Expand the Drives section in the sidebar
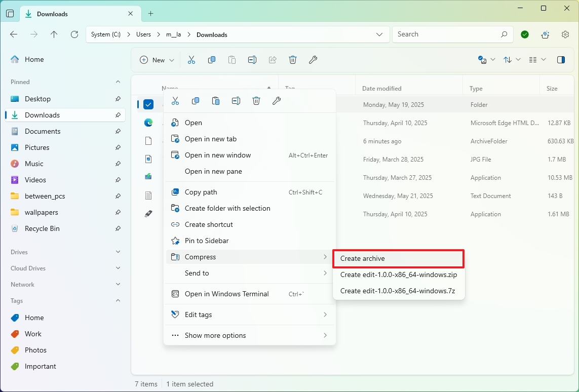The image size is (579, 392). click(118, 252)
